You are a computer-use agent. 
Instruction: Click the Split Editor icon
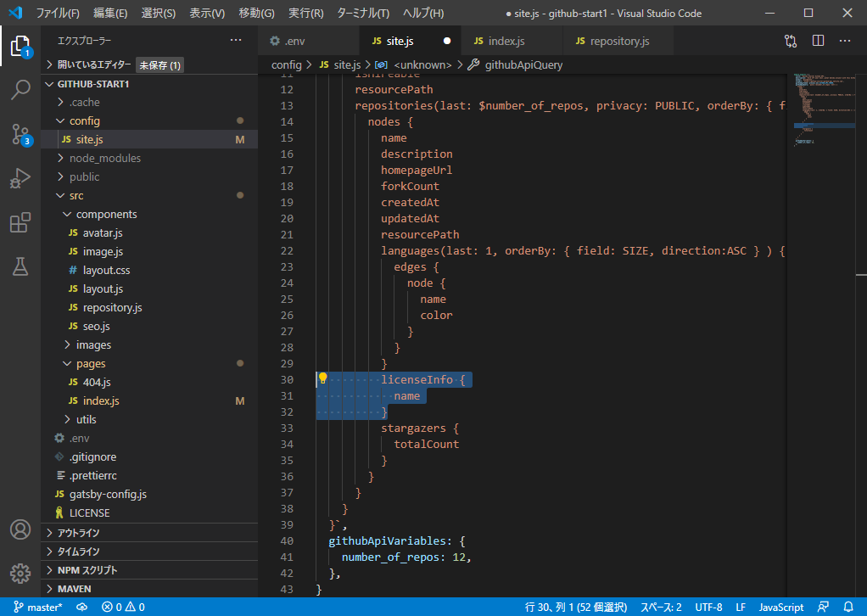819,40
